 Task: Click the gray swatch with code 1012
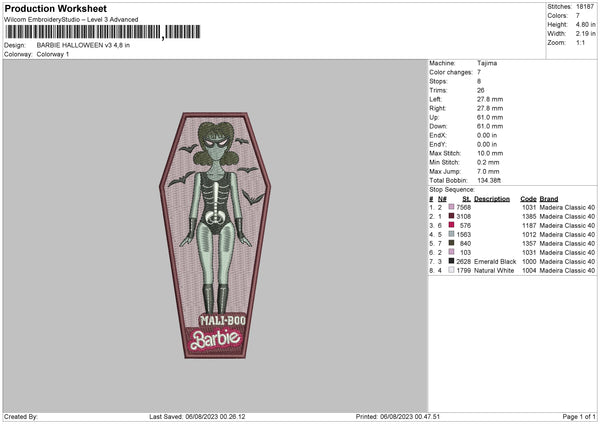tap(452, 234)
